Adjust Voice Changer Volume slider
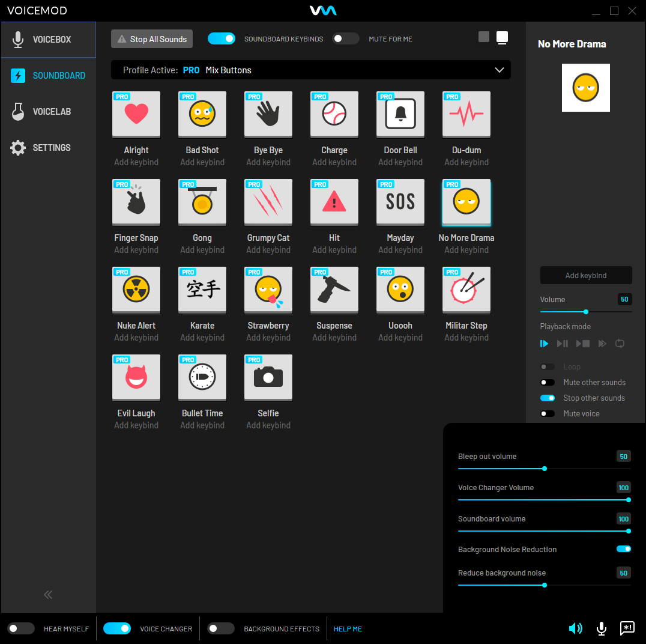Image resolution: width=646 pixels, height=644 pixels. click(545, 500)
